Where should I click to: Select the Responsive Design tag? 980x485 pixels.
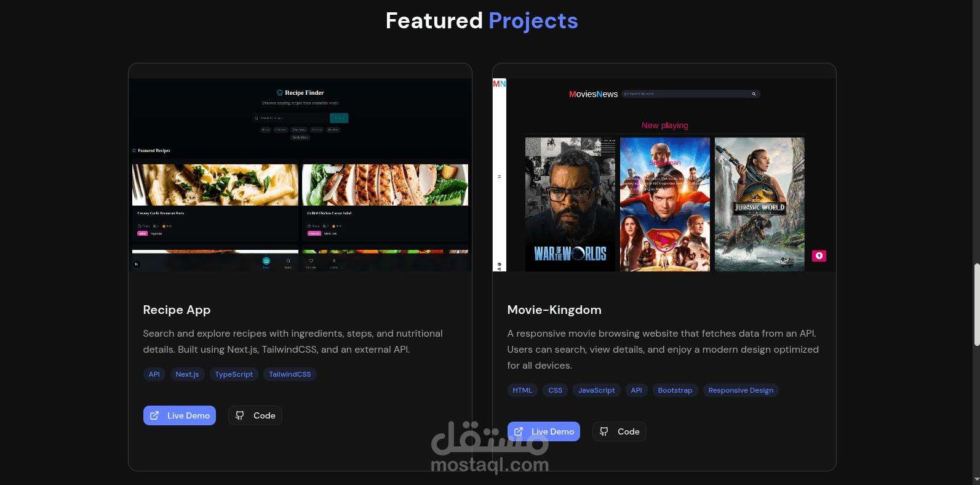tap(741, 390)
